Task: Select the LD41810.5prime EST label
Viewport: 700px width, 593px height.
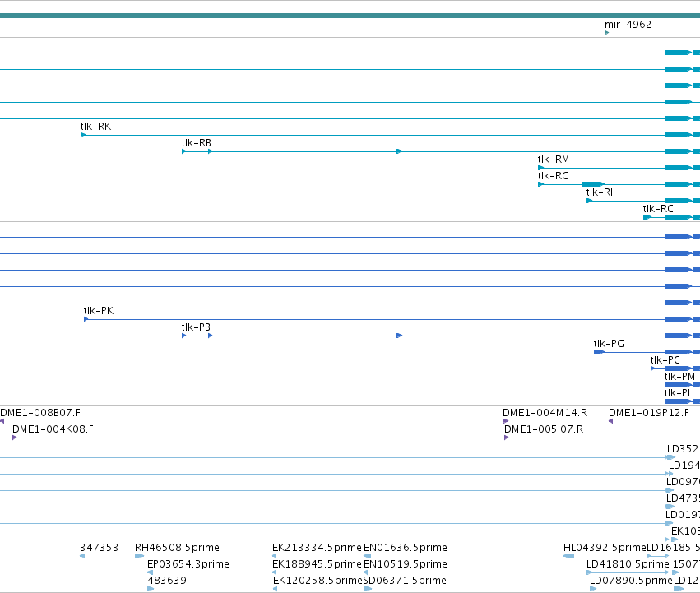Action: point(628,564)
